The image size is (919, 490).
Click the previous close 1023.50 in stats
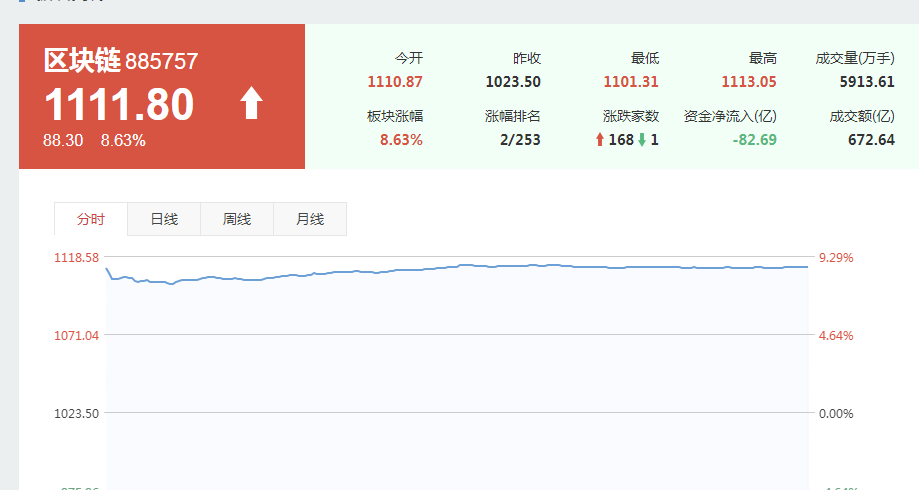pyautogui.click(x=513, y=81)
